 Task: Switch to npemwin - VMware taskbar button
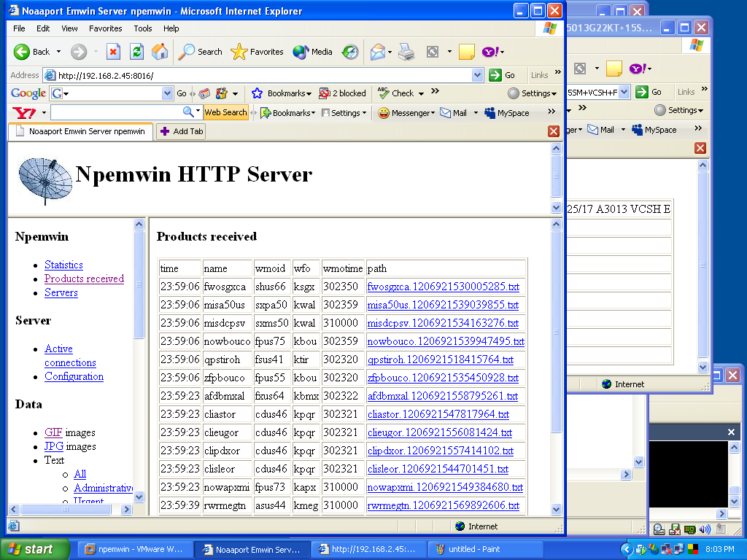[x=135, y=549]
